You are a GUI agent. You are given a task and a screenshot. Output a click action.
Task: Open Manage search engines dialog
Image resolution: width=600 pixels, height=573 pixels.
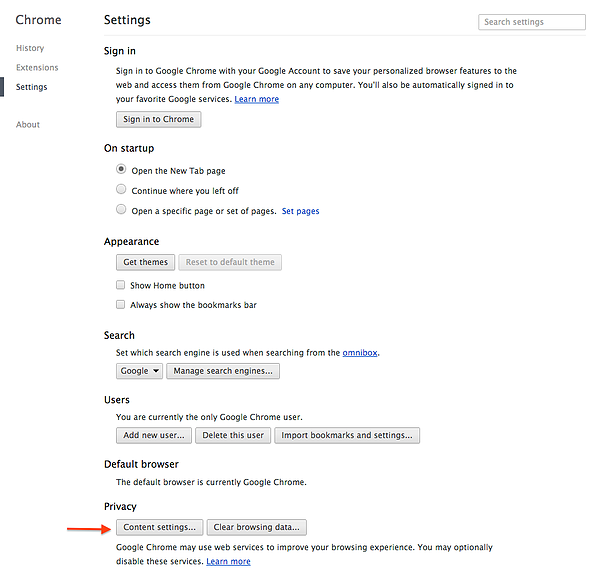(x=223, y=371)
